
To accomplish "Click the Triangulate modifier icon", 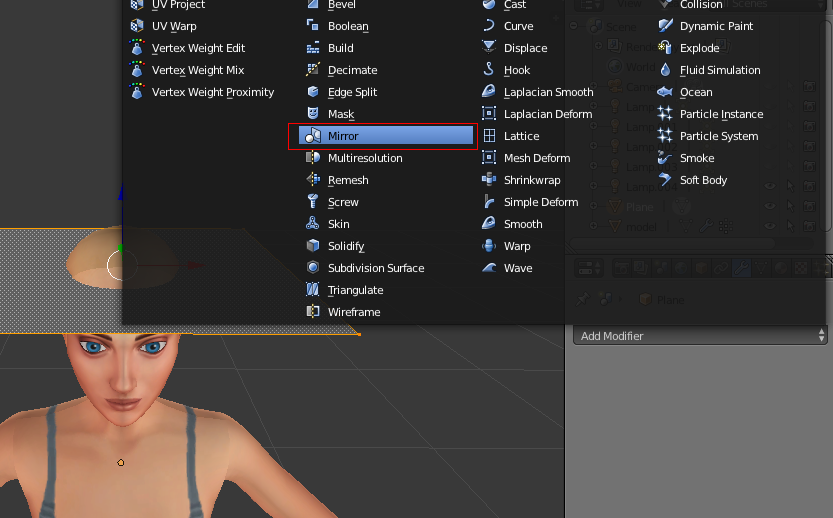I will pos(313,290).
